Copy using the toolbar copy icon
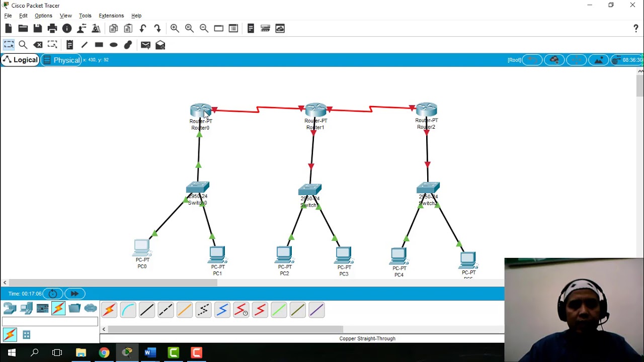Viewport: 644px width, 362px height. click(114, 29)
